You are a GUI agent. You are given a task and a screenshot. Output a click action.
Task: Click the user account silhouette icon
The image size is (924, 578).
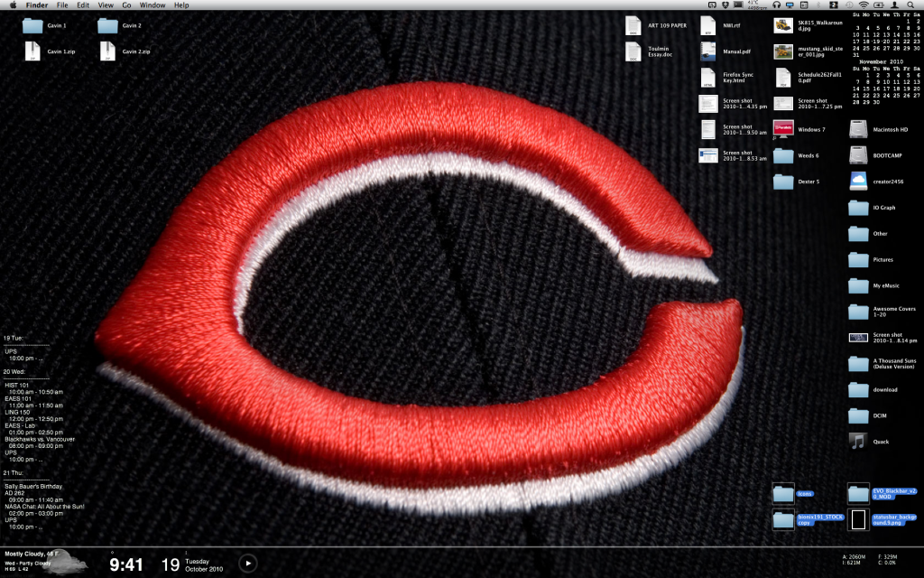[894, 5]
